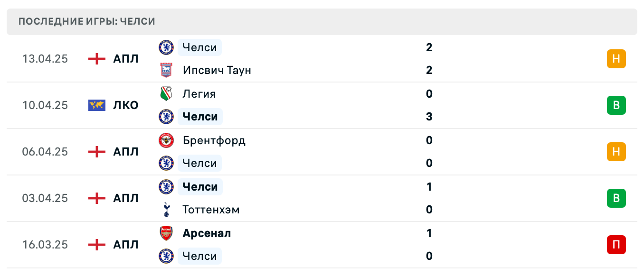
Task: Click the Ipswich Town club crest
Action: (x=166, y=70)
